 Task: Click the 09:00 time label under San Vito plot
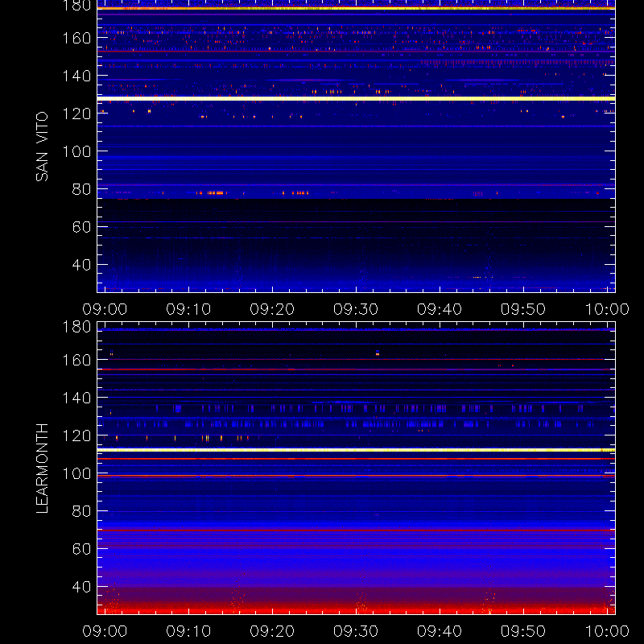pyautogui.click(x=105, y=309)
